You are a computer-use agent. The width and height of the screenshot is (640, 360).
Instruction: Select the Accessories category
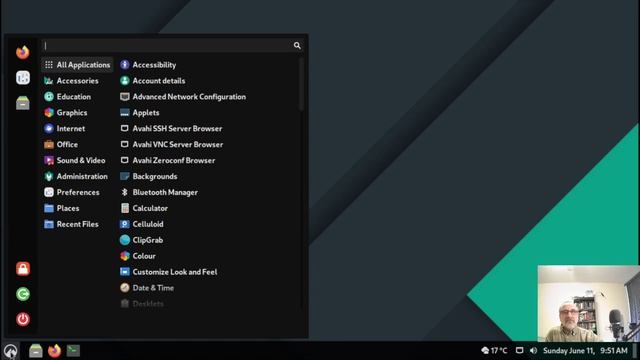click(x=77, y=81)
